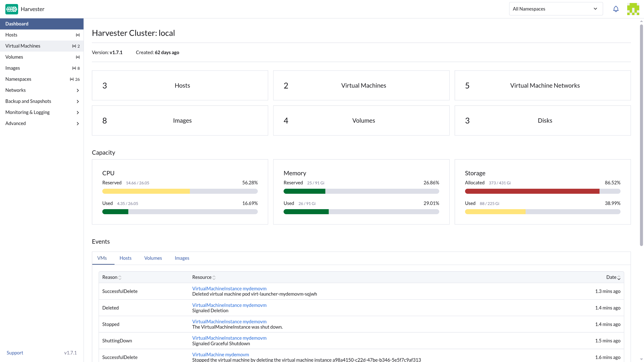
Task: Click the Harvester logo icon
Action: pos(12,9)
